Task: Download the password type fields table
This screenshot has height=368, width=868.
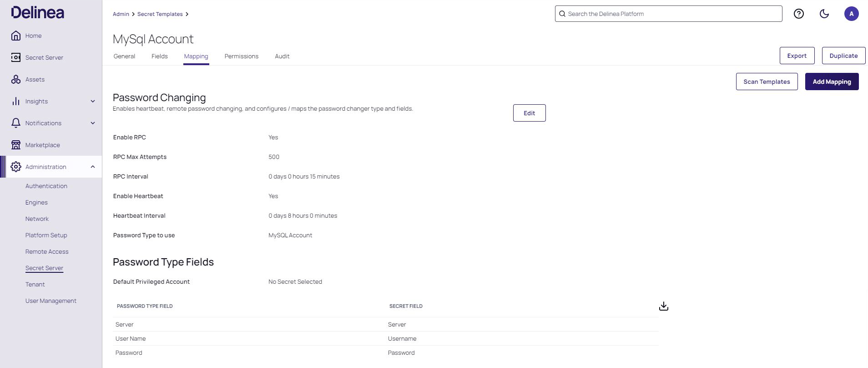Action: click(x=663, y=306)
